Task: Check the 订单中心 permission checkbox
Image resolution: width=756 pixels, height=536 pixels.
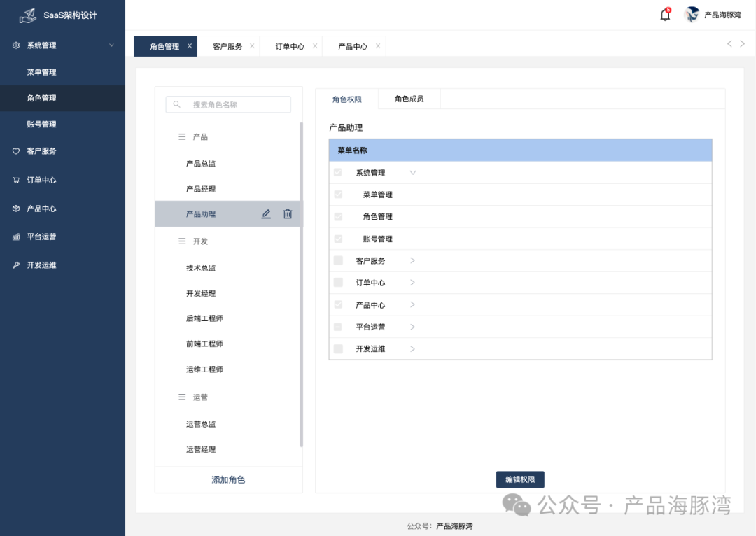Action: coord(339,283)
